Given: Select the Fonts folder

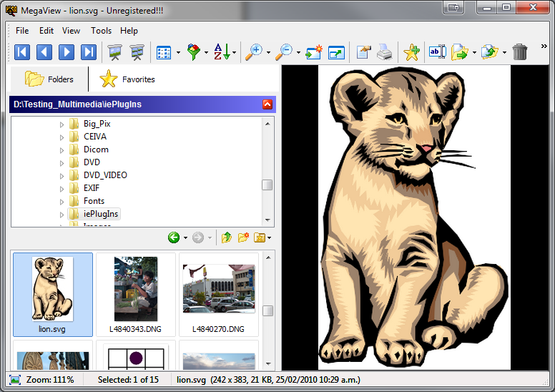Looking at the screenshot, I should click(94, 201).
